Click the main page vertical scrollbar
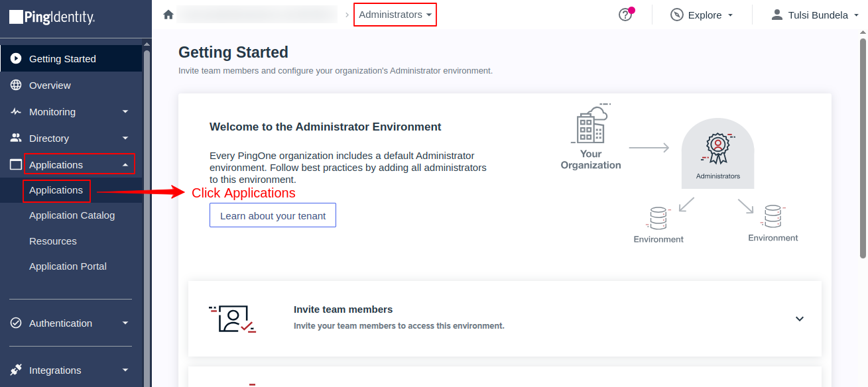 tap(863, 147)
